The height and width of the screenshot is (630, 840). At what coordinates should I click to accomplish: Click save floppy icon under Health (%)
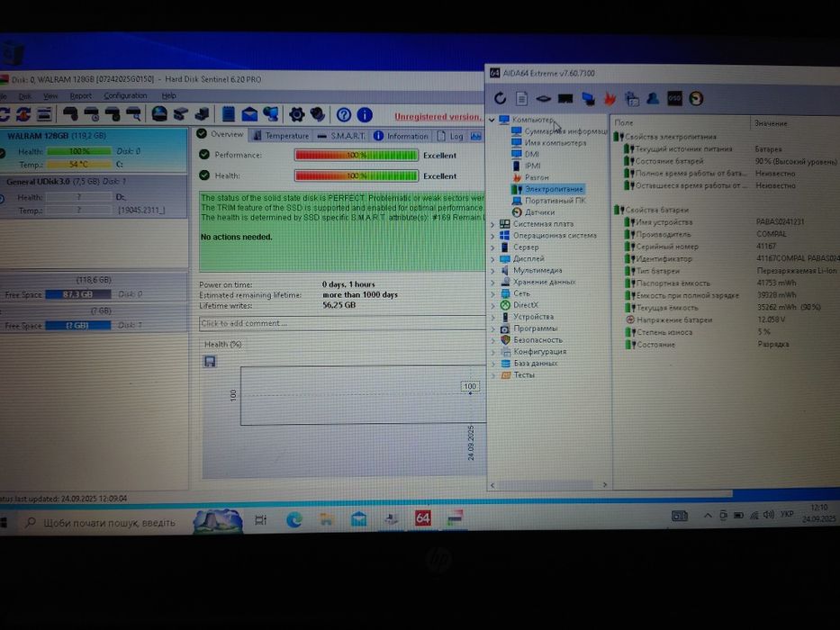pos(210,362)
